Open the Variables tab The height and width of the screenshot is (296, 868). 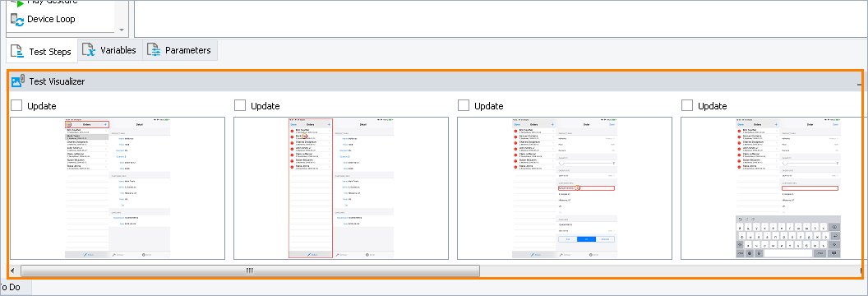[110, 50]
